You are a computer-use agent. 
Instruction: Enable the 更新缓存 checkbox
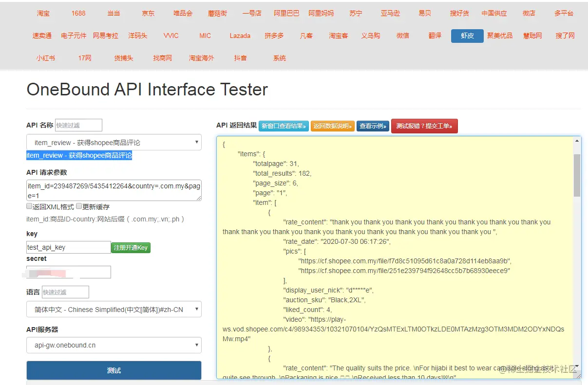(x=79, y=206)
